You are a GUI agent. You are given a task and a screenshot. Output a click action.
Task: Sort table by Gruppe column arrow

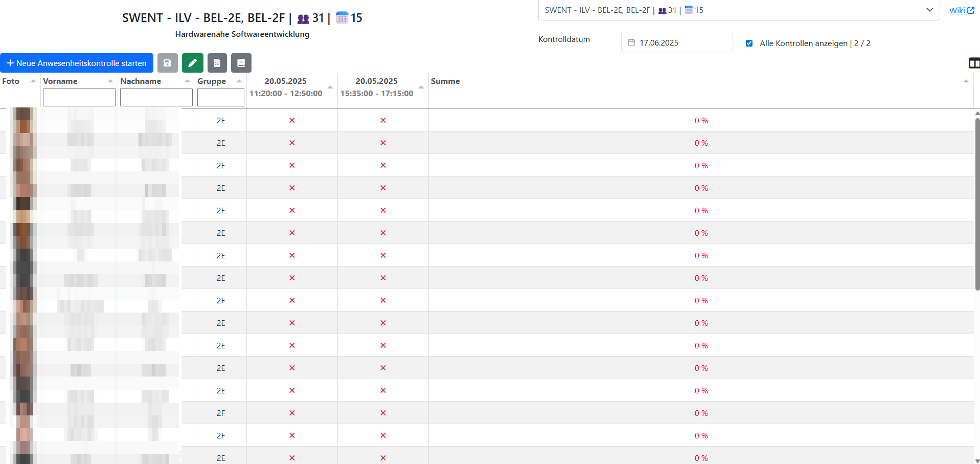pyautogui.click(x=239, y=81)
